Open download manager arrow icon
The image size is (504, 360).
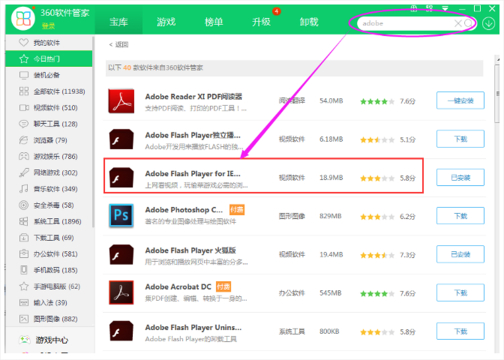click(489, 24)
